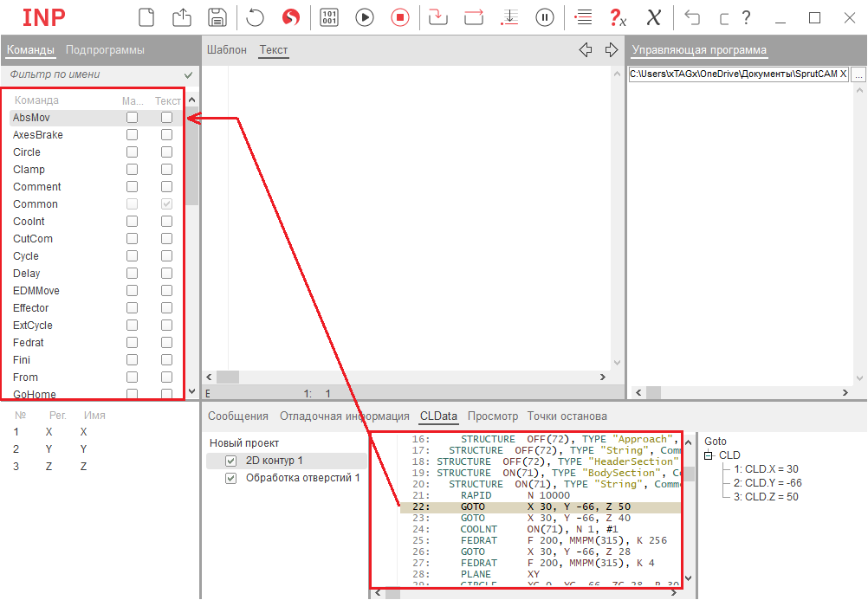Viewport: 868px width, 600px height.
Task: Switch to the Подпрограммы tab
Action: [x=105, y=50]
